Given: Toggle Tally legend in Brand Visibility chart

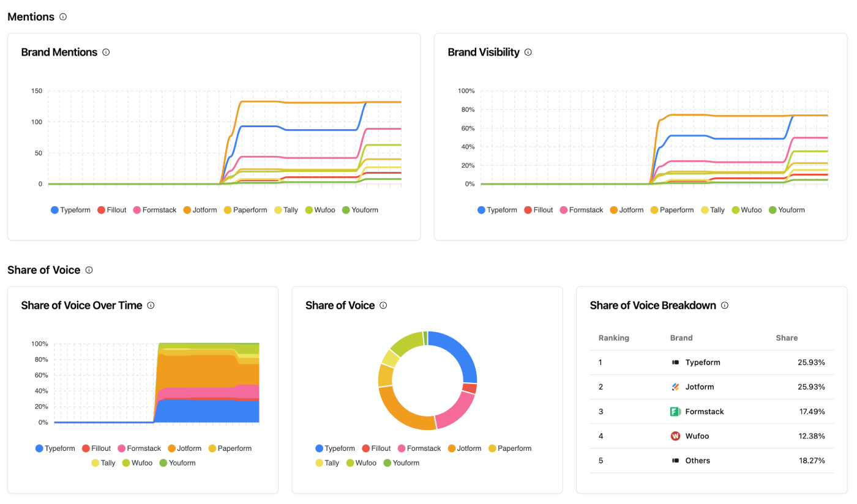Looking at the screenshot, I should pyautogui.click(x=713, y=210).
